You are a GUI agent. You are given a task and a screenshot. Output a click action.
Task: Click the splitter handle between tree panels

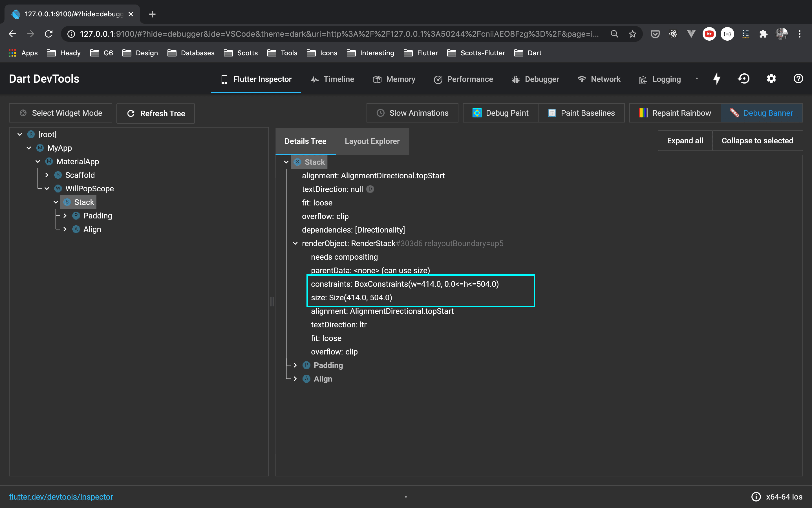[272, 301]
